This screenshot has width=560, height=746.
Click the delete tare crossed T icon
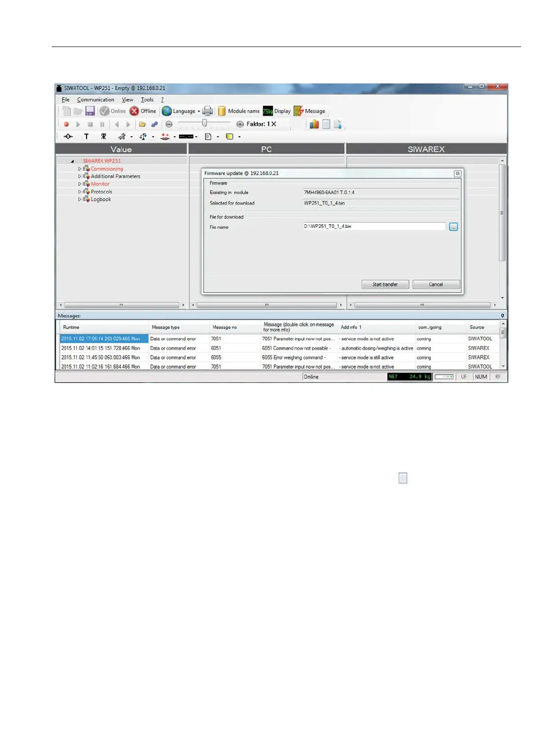(x=103, y=136)
